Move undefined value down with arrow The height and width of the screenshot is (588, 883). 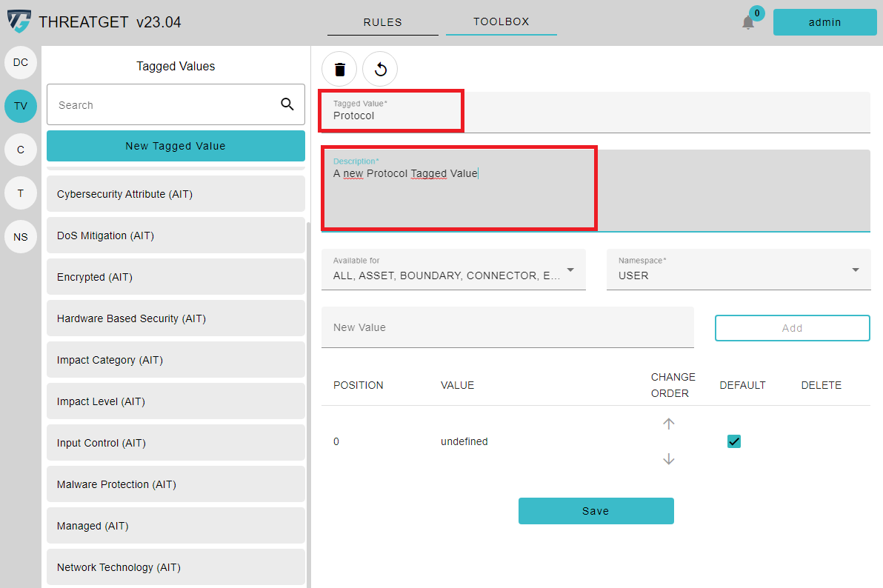669,459
